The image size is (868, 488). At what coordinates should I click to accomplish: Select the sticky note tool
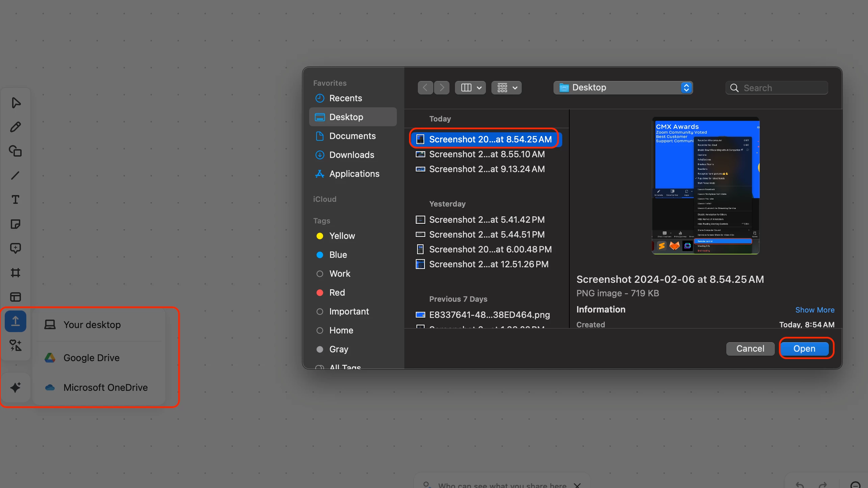[16, 224]
